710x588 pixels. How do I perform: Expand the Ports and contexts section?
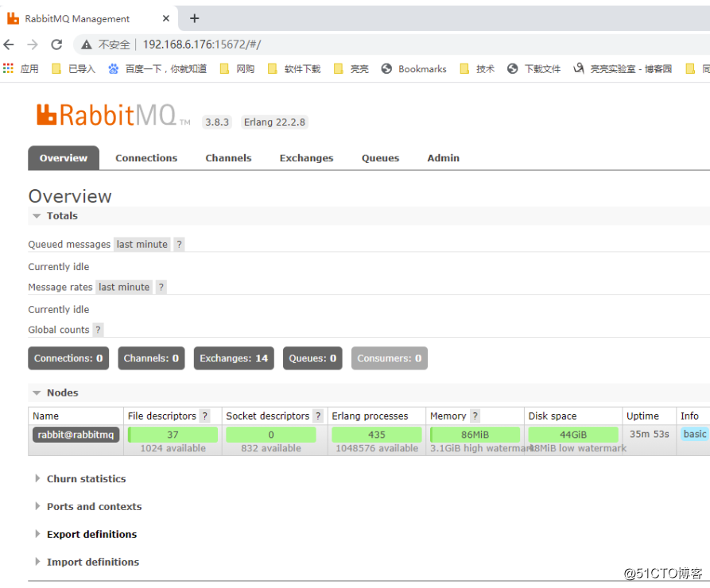pos(94,506)
